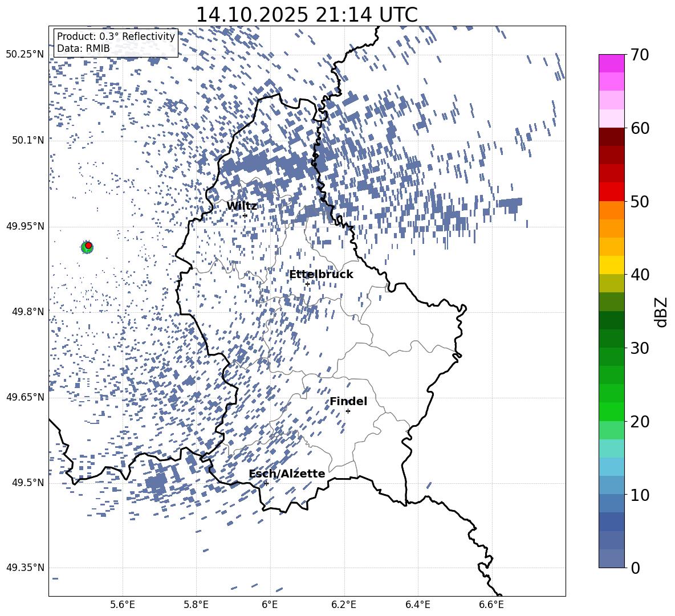Click the 49.8°N latitude label
This screenshot has width=675, height=616.
(x=27, y=312)
